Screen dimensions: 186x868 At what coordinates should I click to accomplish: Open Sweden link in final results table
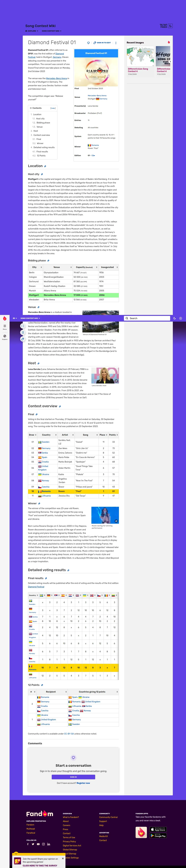(46, 442)
